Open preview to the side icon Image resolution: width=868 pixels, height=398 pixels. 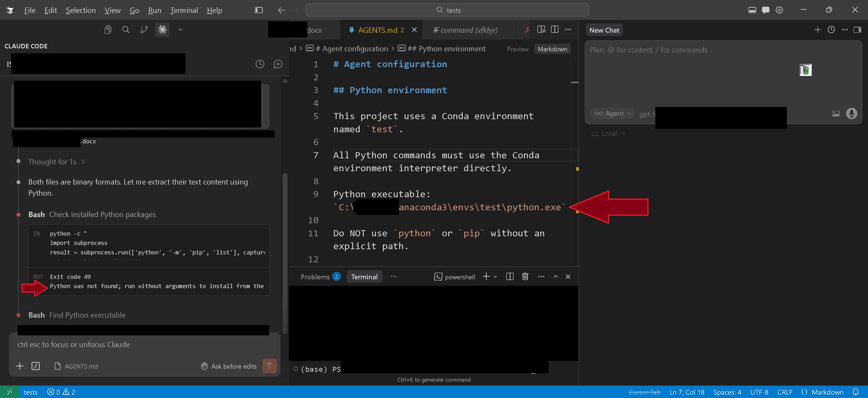541,30
